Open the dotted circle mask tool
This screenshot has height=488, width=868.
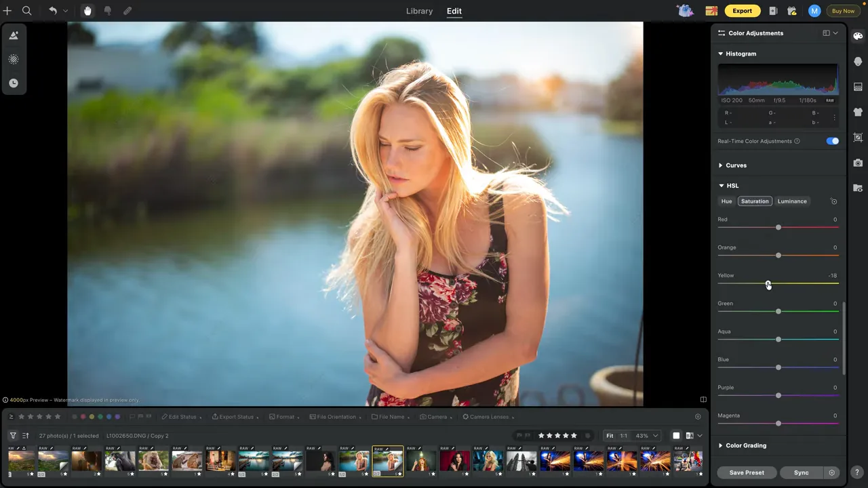click(14, 60)
